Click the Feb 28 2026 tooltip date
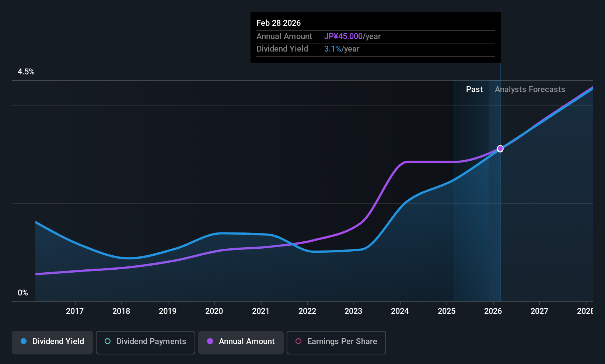 [279, 23]
